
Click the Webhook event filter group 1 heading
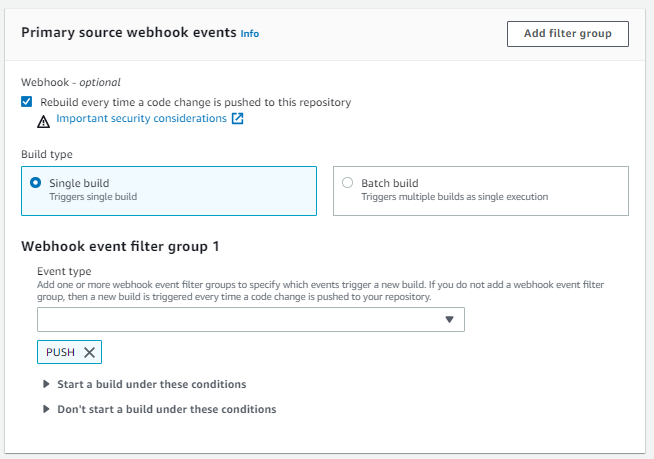pyautogui.click(x=120, y=247)
